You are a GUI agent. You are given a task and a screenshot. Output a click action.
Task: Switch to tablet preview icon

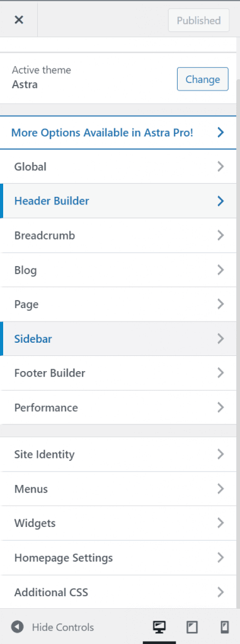click(x=192, y=627)
